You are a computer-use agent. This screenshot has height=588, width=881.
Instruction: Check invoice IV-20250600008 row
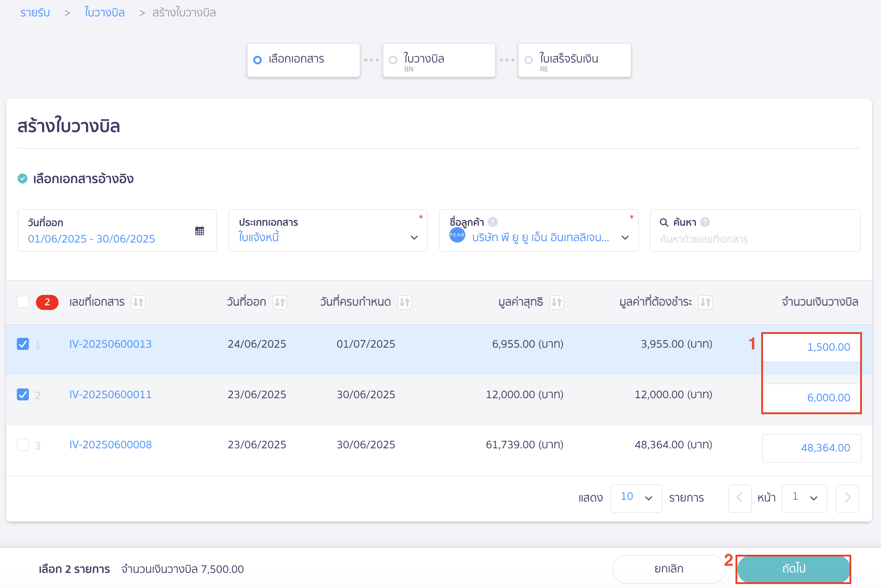click(x=23, y=445)
